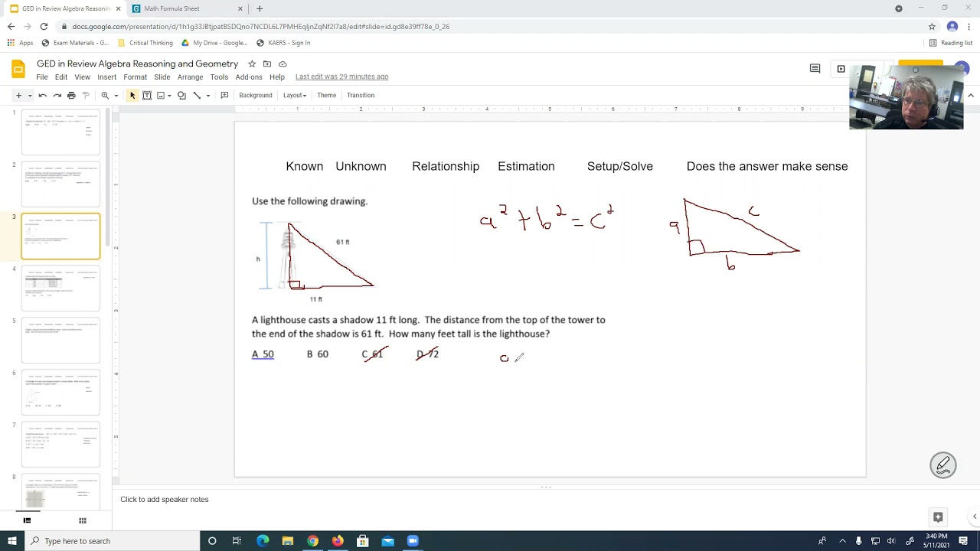The image size is (980, 551).
Task: Redo the last action
Action: [x=57, y=96]
